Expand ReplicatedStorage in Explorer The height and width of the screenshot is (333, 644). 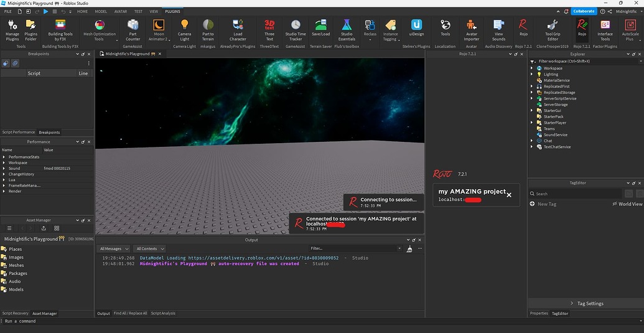(x=532, y=92)
